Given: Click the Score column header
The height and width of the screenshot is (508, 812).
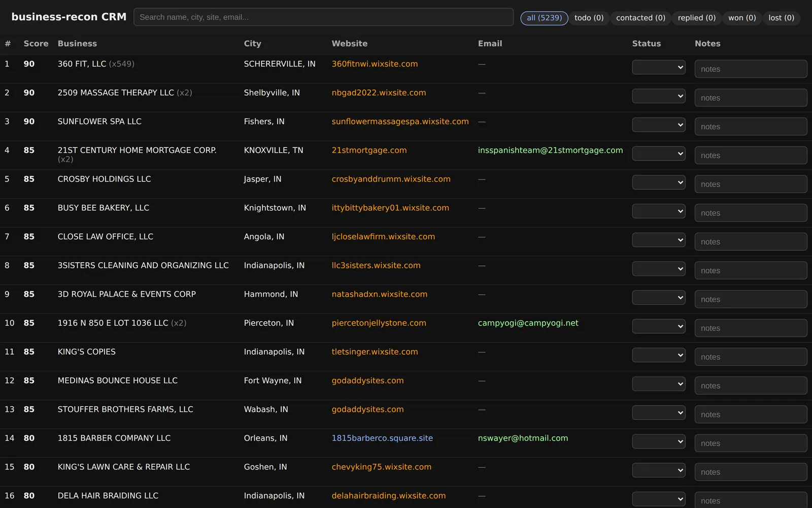Looking at the screenshot, I should coord(36,44).
